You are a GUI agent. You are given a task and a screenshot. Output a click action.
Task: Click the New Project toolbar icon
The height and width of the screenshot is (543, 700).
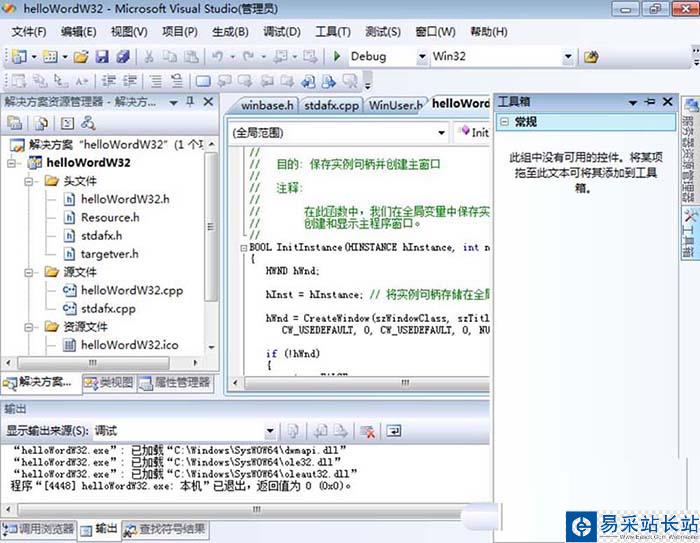coord(19,57)
